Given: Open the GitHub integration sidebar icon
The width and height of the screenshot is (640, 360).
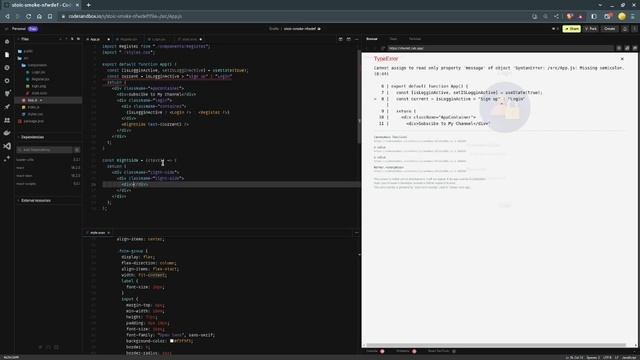Looking at the screenshot, I should (x=7, y=93).
